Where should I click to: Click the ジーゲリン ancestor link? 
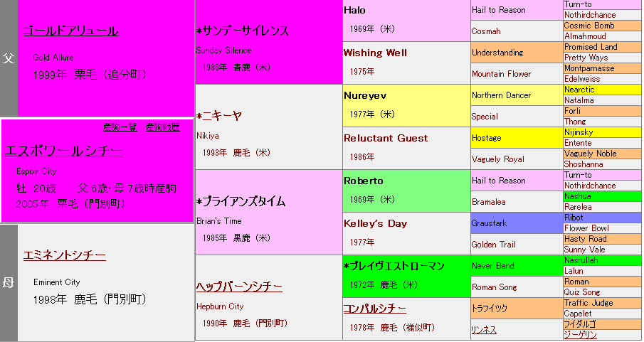point(580,335)
